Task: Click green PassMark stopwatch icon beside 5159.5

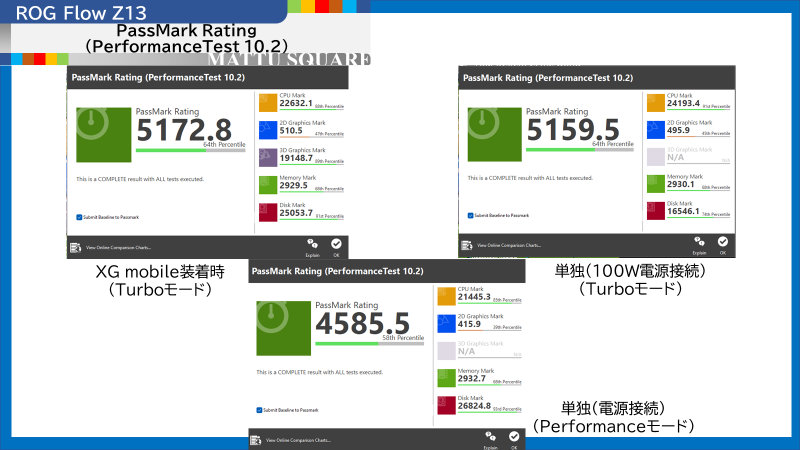Action: click(494, 134)
